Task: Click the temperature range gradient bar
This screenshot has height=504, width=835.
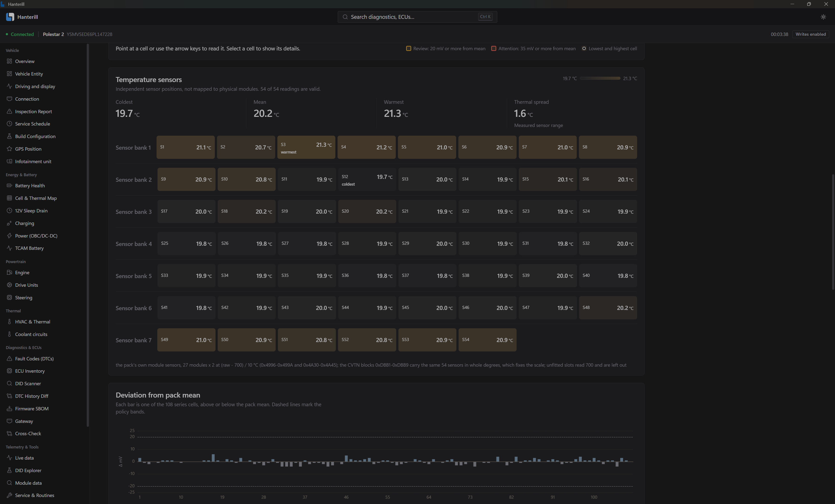Action: tap(600, 78)
